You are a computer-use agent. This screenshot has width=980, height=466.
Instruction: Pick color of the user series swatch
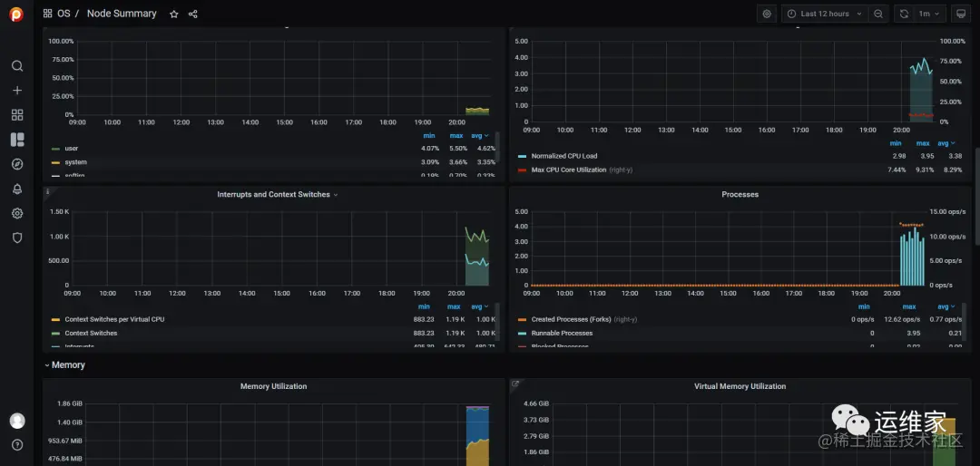pyautogui.click(x=55, y=149)
